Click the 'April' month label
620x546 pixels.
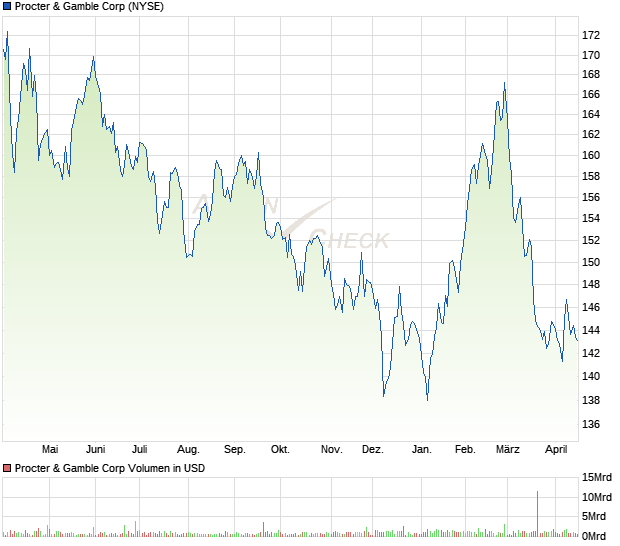click(x=556, y=450)
